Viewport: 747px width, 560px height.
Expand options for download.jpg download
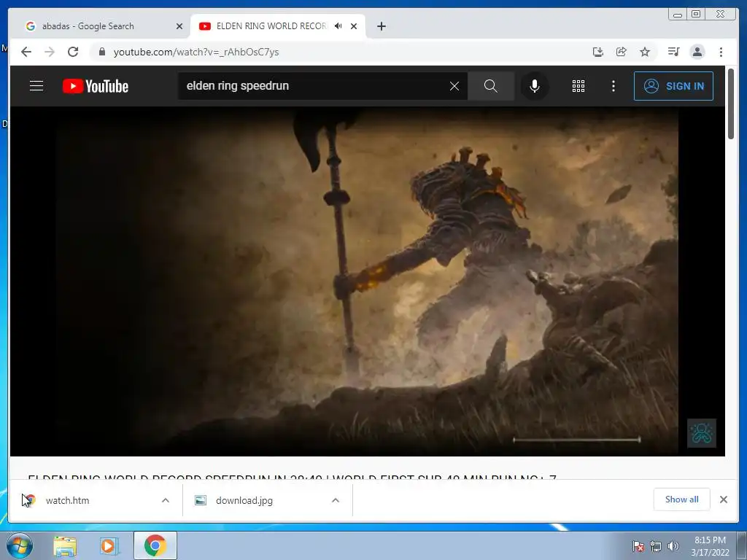(336, 500)
